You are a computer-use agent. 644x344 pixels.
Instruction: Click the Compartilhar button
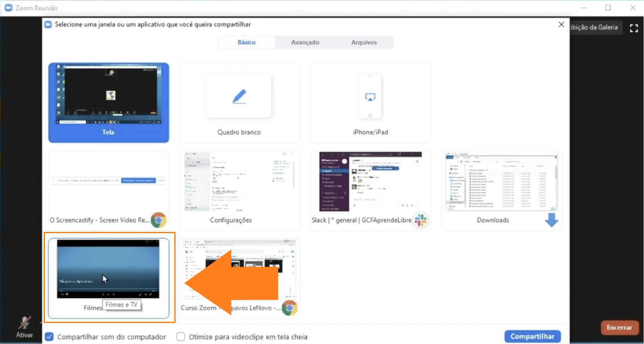click(532, 336)
